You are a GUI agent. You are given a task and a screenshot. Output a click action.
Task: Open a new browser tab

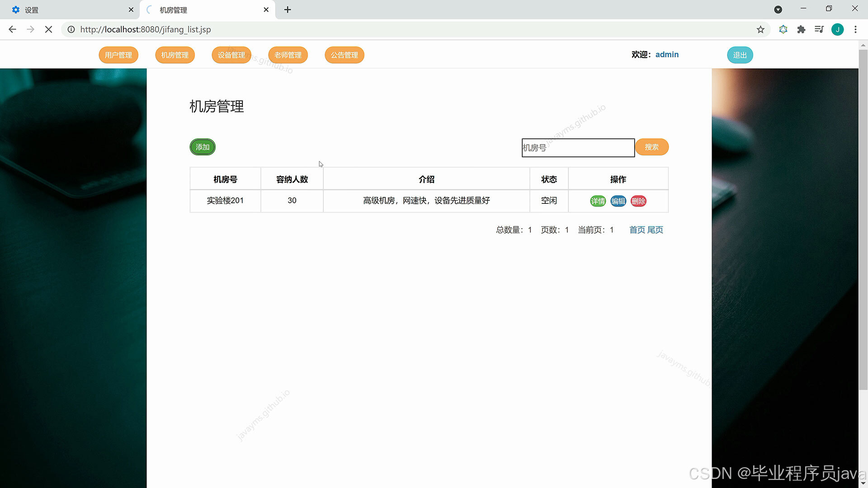[288, 9]
